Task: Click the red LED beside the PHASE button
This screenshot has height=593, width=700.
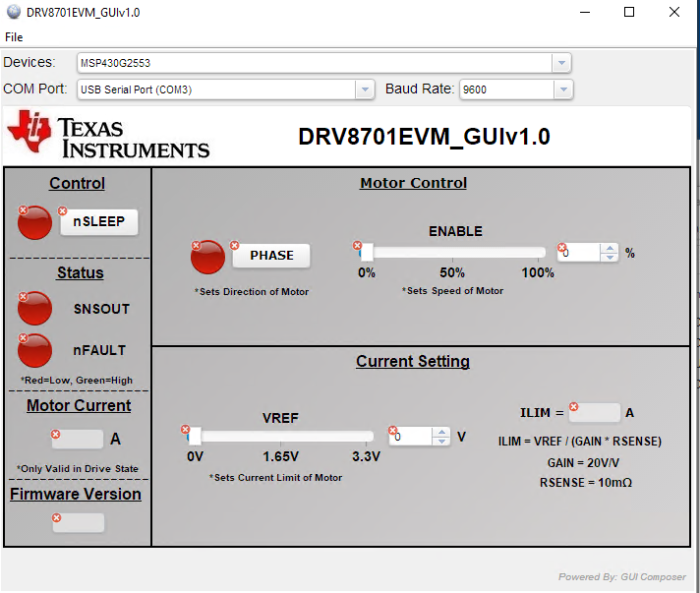Action: coord(207,257)
